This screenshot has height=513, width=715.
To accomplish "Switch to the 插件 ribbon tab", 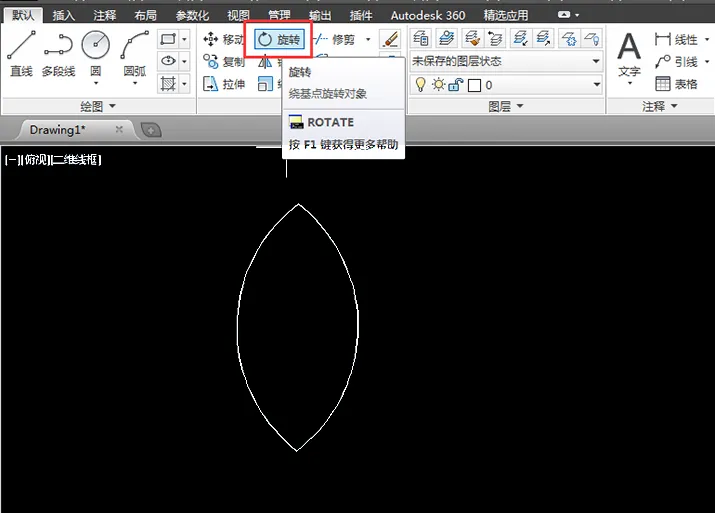I will (361, 16).
